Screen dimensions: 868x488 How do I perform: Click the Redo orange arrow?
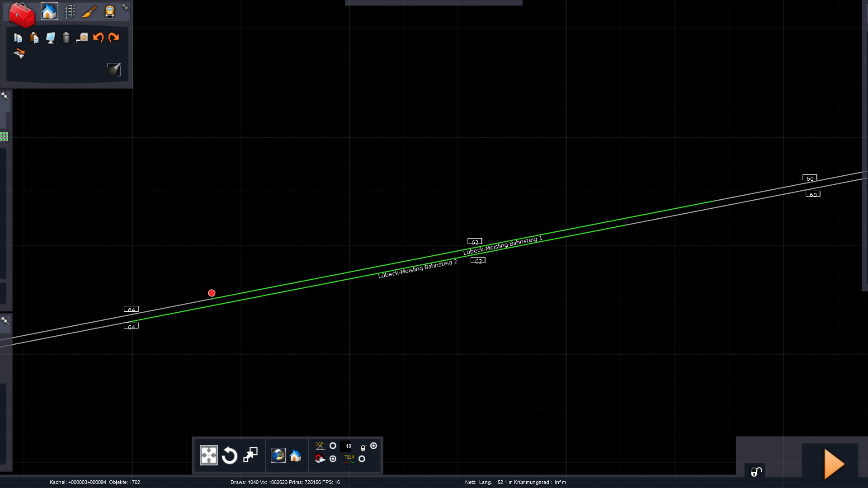coord(114,38)
